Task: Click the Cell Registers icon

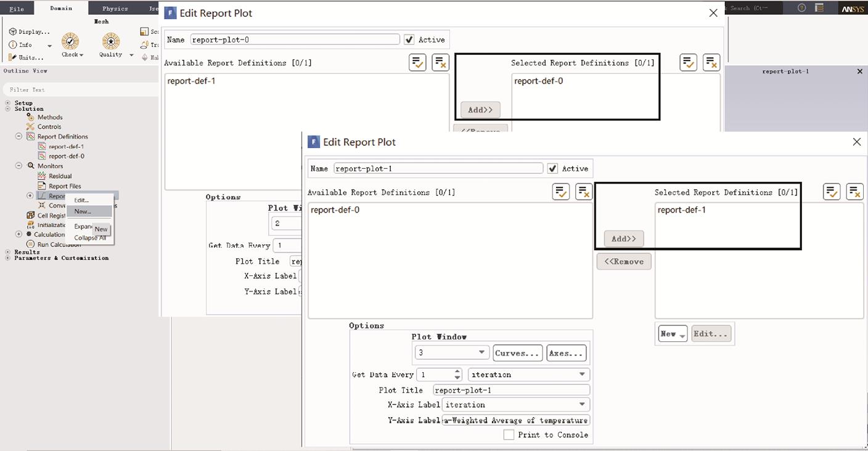Action: (30, 216)
